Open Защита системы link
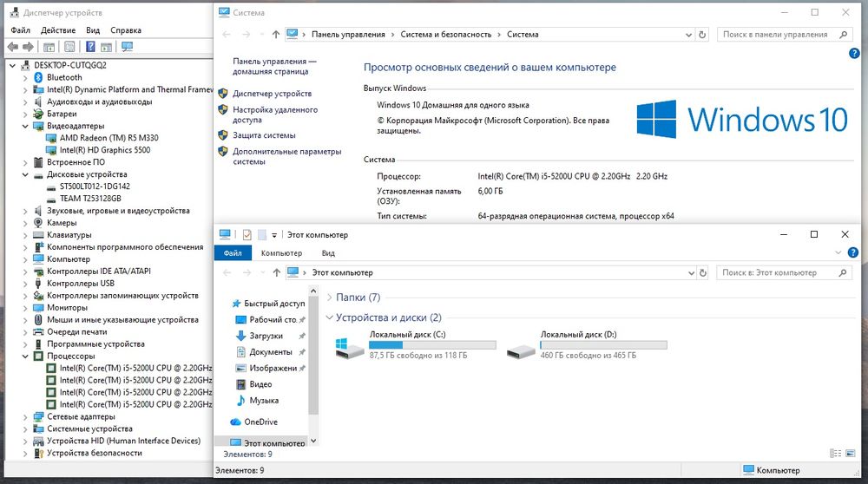The image size is (868, 484). point(264,135)
